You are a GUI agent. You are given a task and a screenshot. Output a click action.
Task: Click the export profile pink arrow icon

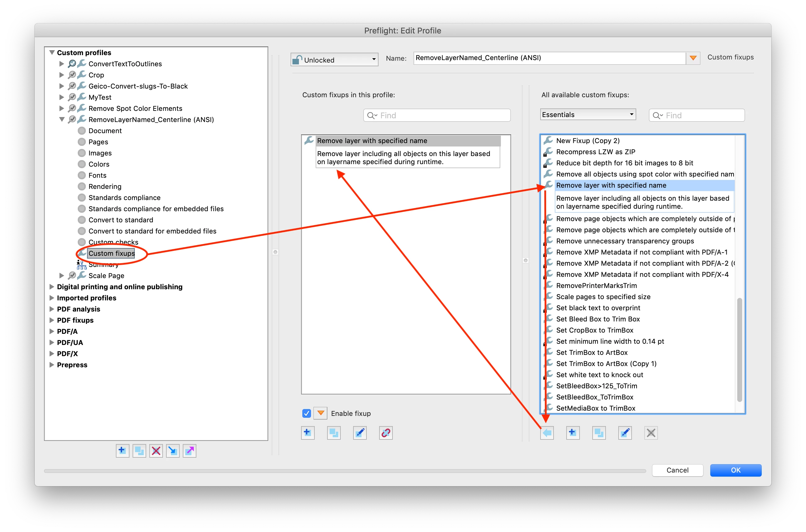[189, 451]
